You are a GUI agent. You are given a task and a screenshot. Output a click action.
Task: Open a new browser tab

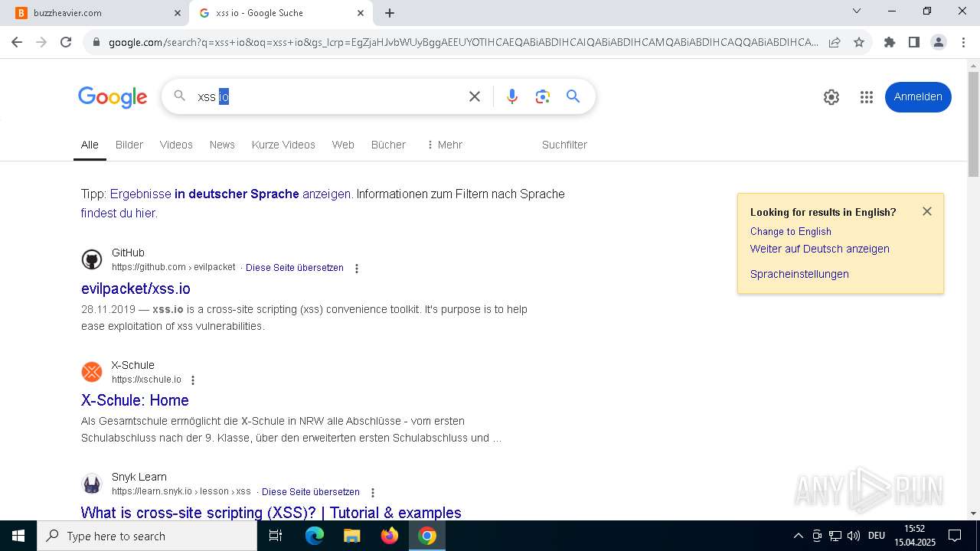(x=390, y=13)
